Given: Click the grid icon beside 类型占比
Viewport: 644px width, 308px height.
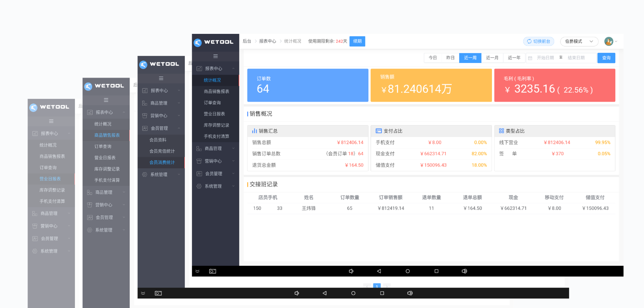Looking at the screenshot, I should [x=501, y=131].
